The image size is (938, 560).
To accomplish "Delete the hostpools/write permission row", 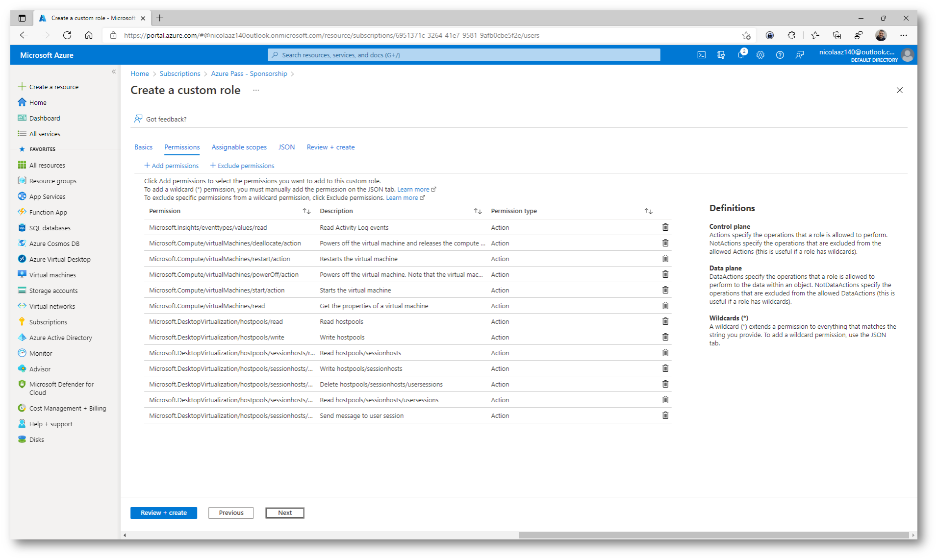I will [665, 337].
